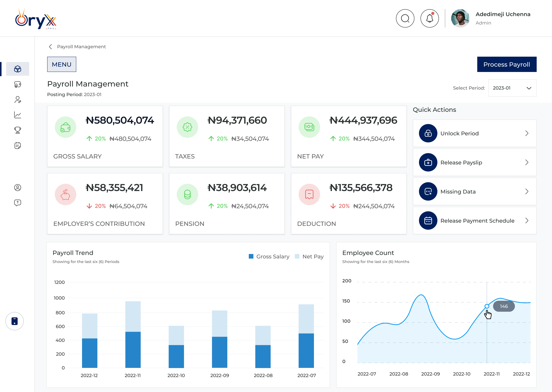Open the user edit sidebar icon
Viewport: 552px width, 392px height.
pos(18,100)
